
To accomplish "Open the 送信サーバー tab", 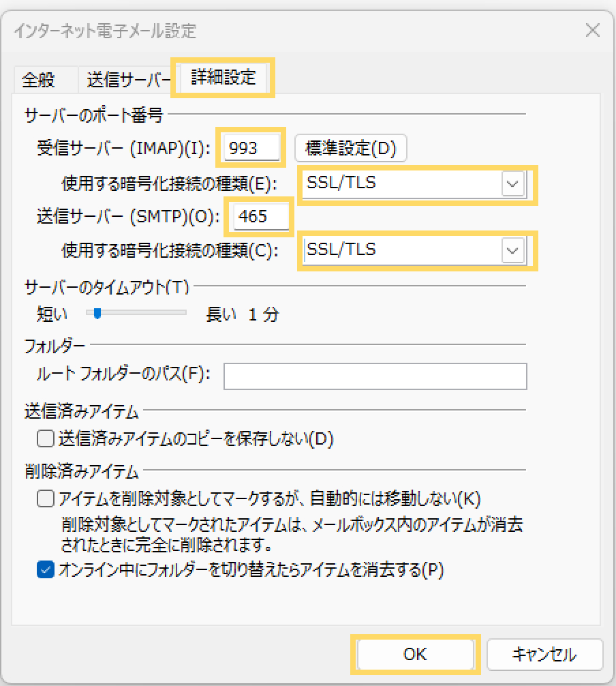I will coord(127,80).
